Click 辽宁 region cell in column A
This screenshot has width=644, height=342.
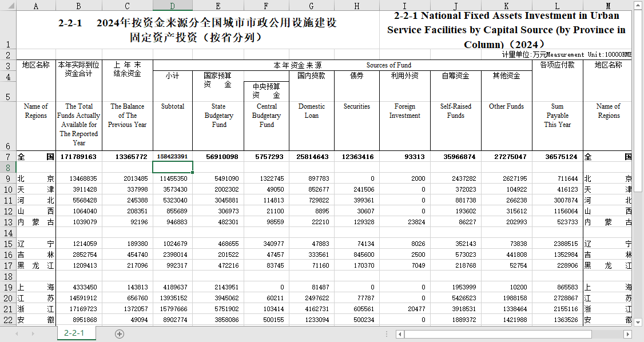(x=35, y=244)
